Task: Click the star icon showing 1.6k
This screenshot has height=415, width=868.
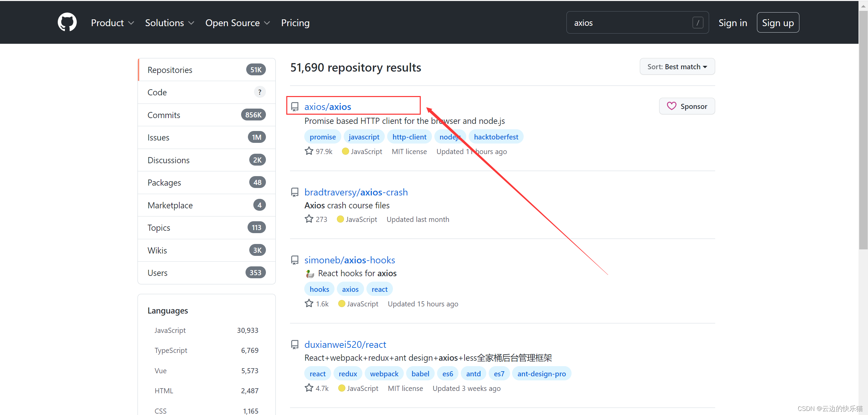Action: click(309, 303)
